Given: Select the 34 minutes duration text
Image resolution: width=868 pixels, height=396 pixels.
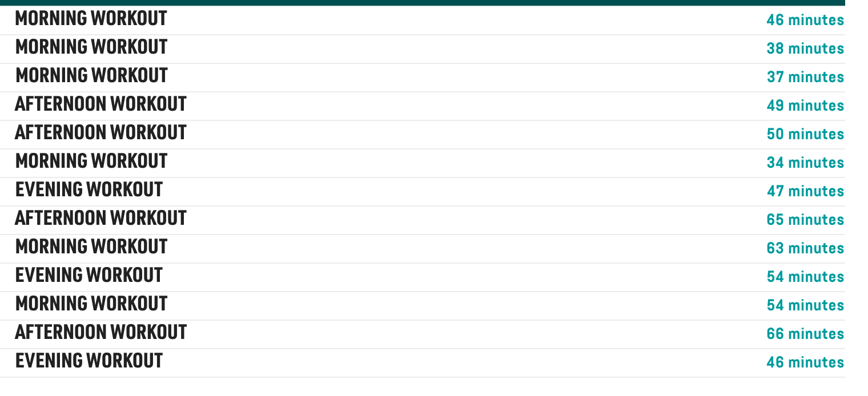Looking at the screenshot, I should coord(805,163).
